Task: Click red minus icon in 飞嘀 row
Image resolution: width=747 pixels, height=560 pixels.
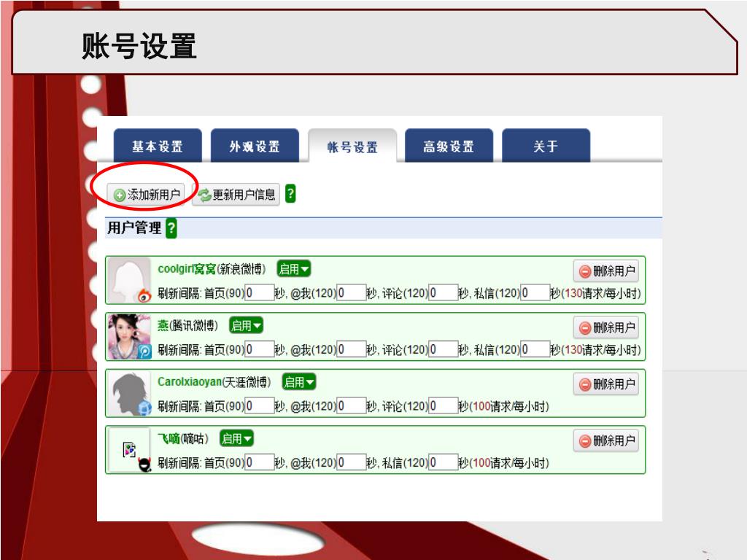Action: point(585,441)
